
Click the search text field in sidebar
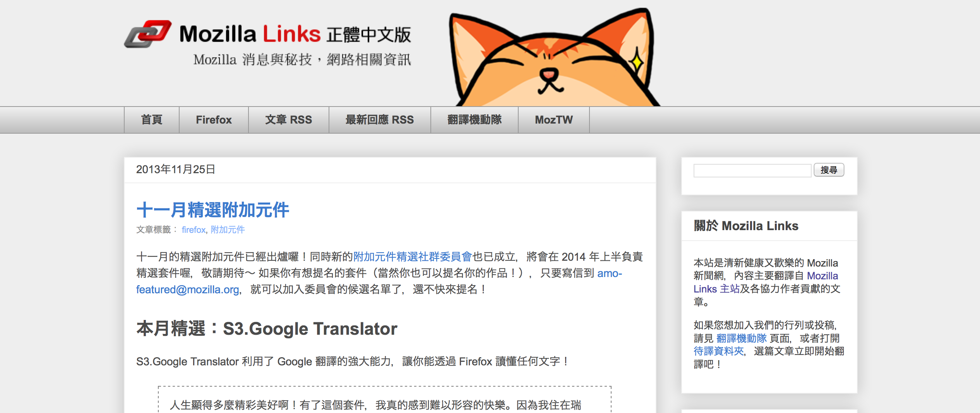pyautogui.click(x=752, y=170)
